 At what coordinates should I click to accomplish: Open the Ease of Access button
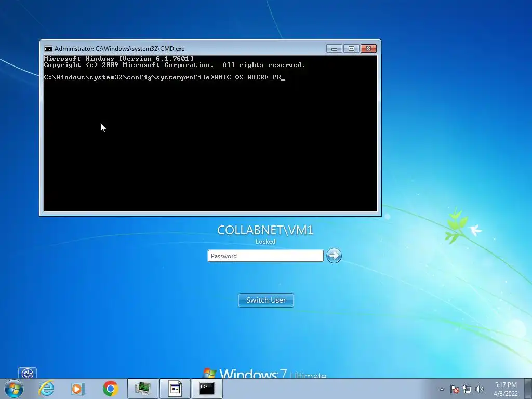28,373
